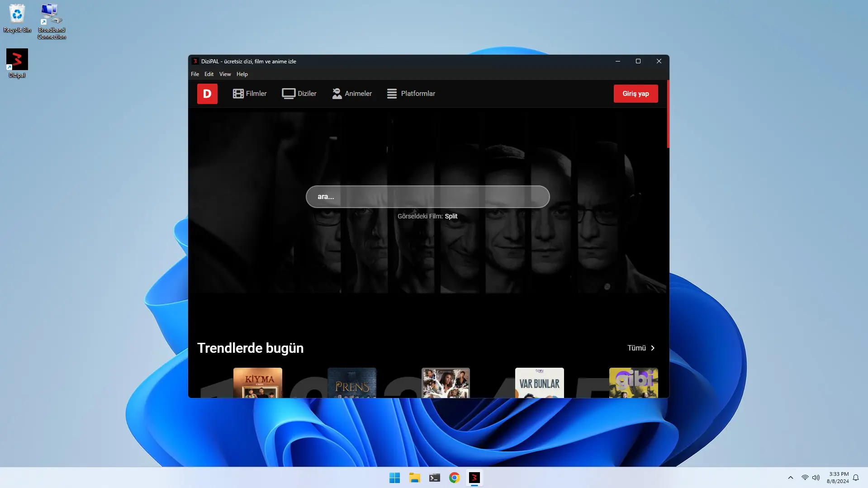Open File Explorer from the taskbar
Screen dimensions: 868x488
pyautogui.click(x=414, y=478)
